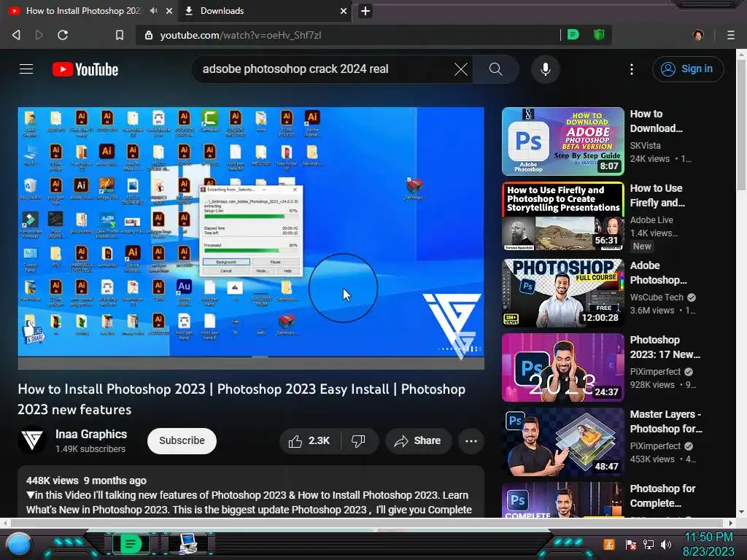The width and height of the screenshot is (747, 560).
Task: Open the computer monitor taskbar icon
Action: [x=189, y=544]
